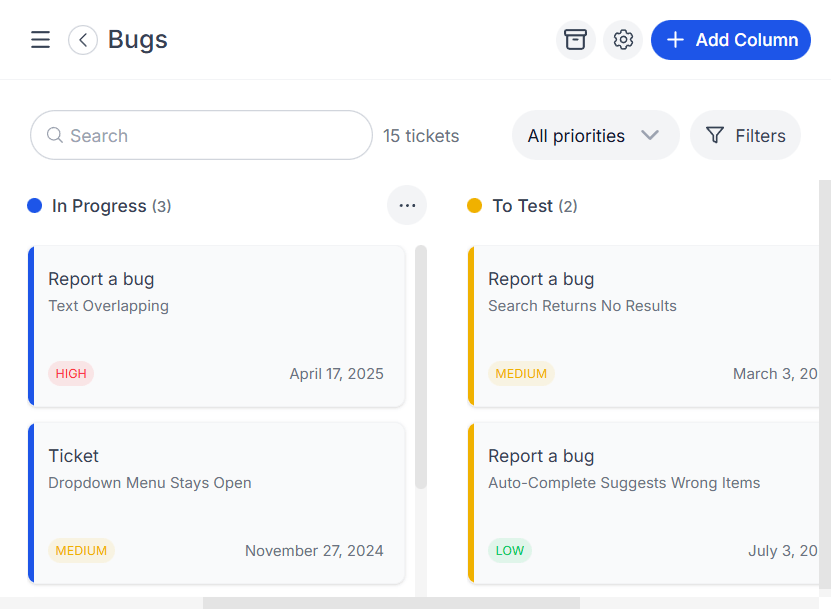Open board settings gear icon

(x=623, y=40)
